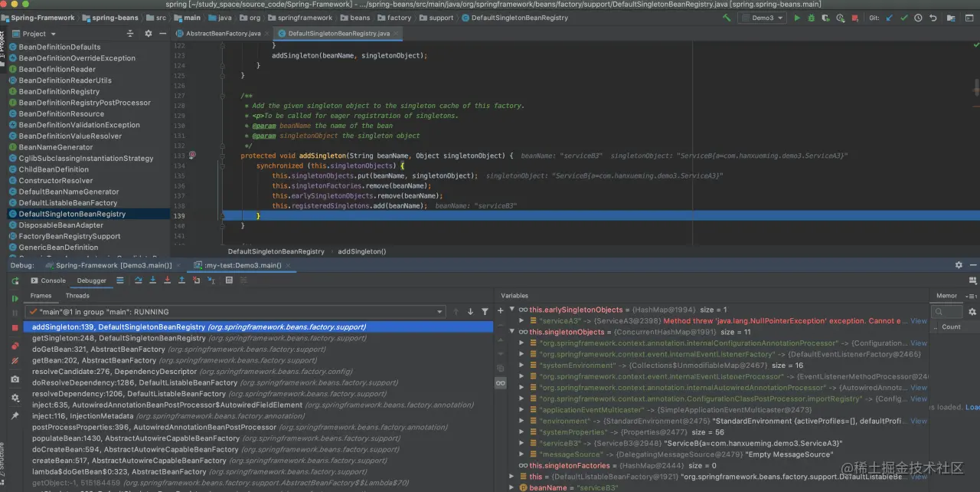The image size is (980, 492).
Task: Open Evaluate Expression calculator icon
Action: [229, 280]
